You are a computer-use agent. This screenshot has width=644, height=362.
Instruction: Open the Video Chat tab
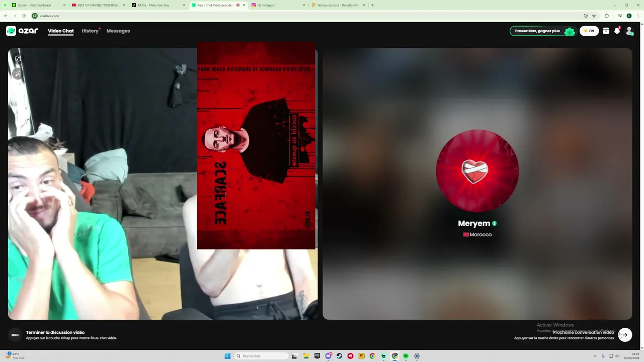coord(61,31)
